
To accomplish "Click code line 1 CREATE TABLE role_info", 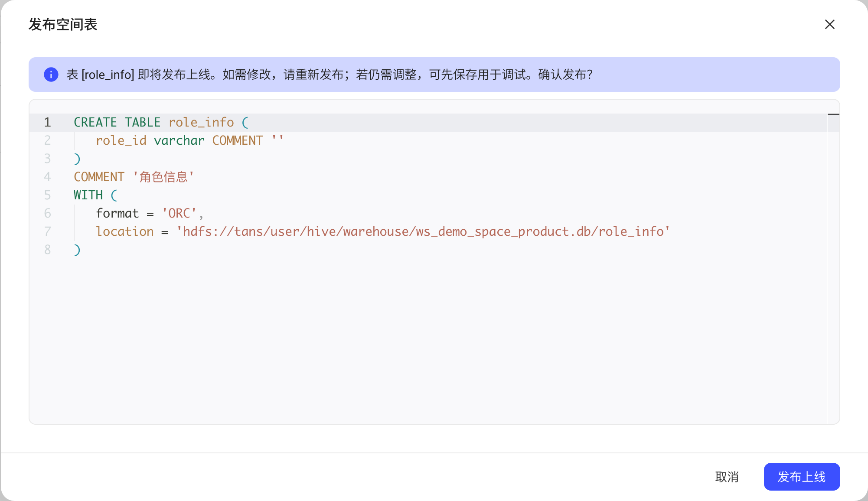I will pyautogui.click(x=161, y=123).
